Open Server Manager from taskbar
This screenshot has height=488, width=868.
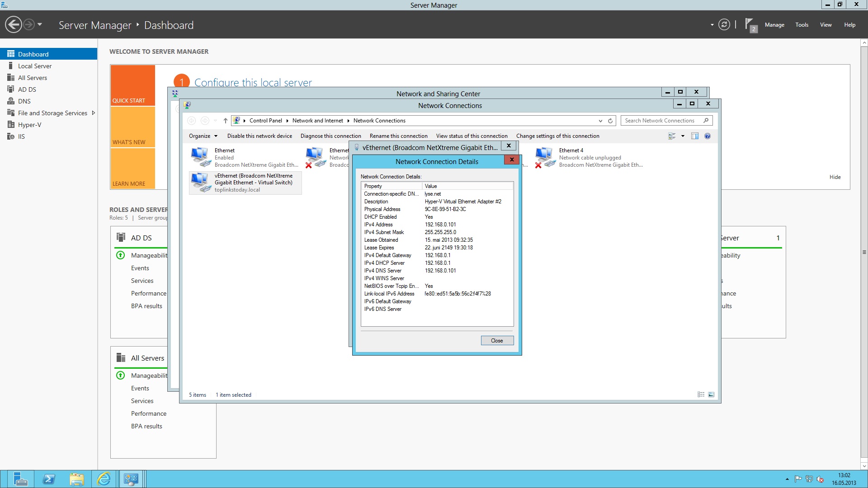coord(20,479)
